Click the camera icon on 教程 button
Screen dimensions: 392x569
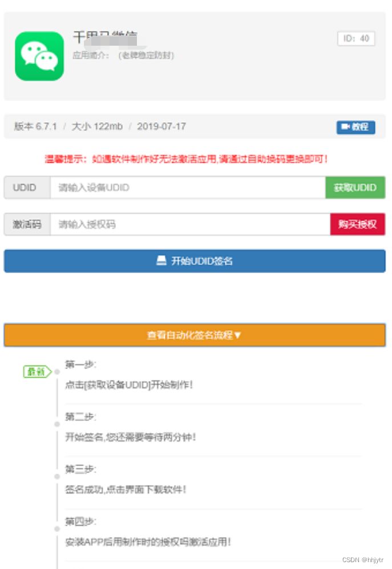point(346,127)
